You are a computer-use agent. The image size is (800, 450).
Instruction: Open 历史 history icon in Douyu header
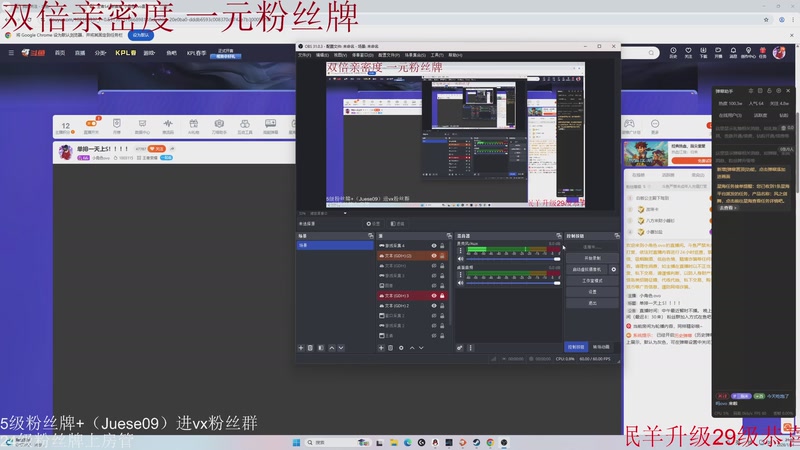click(x=673, y=53)
